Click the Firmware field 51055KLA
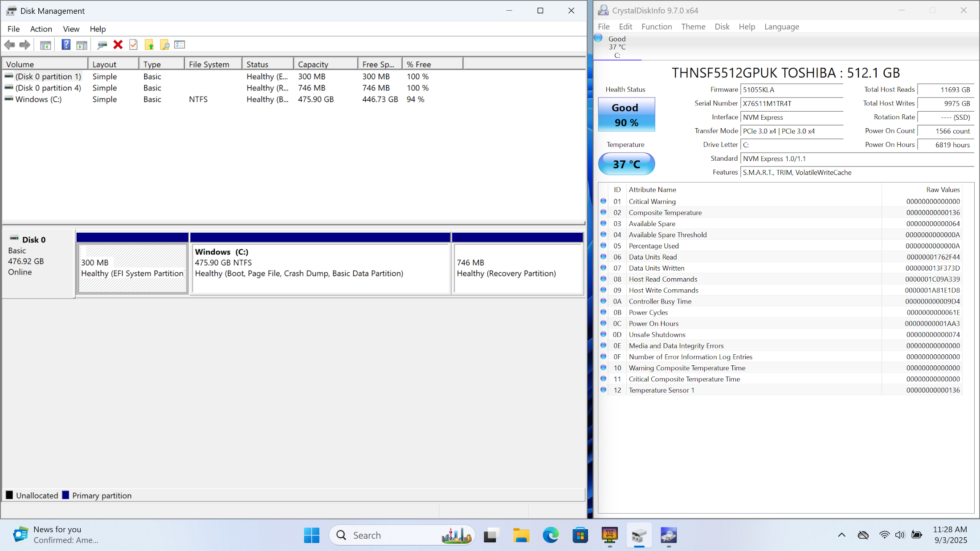 click(x=792, y=89)
